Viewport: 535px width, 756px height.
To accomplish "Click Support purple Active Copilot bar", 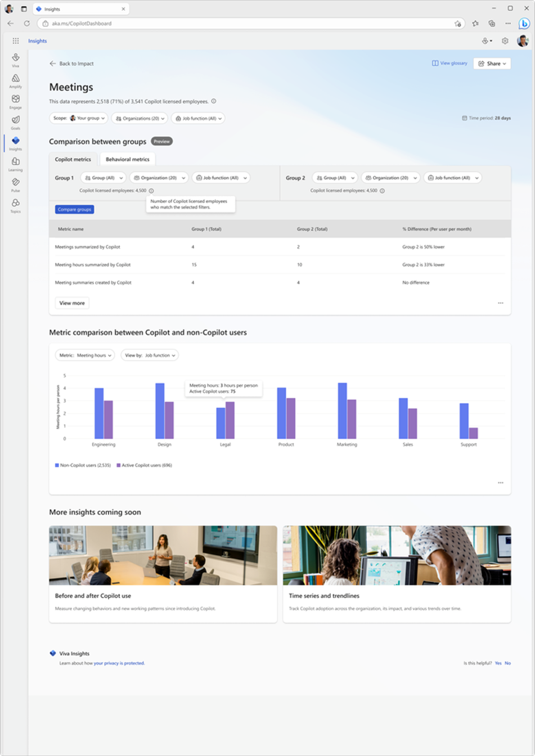I will coord(473,433).
